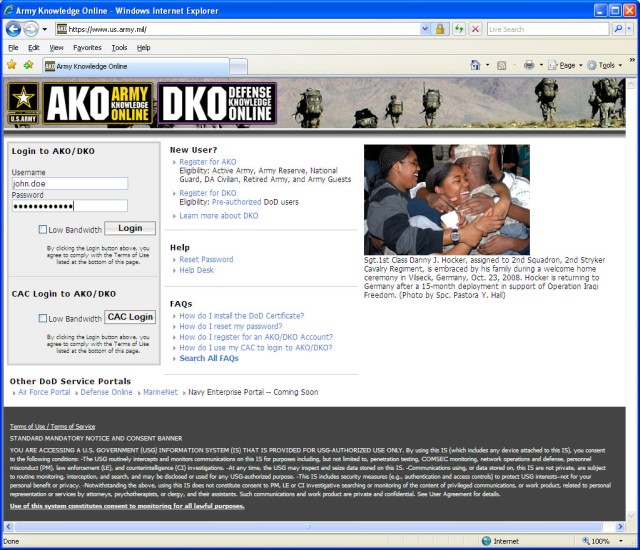Click the horizontal scrollbar right arrow
640x550 pixels.
(620, 526)
